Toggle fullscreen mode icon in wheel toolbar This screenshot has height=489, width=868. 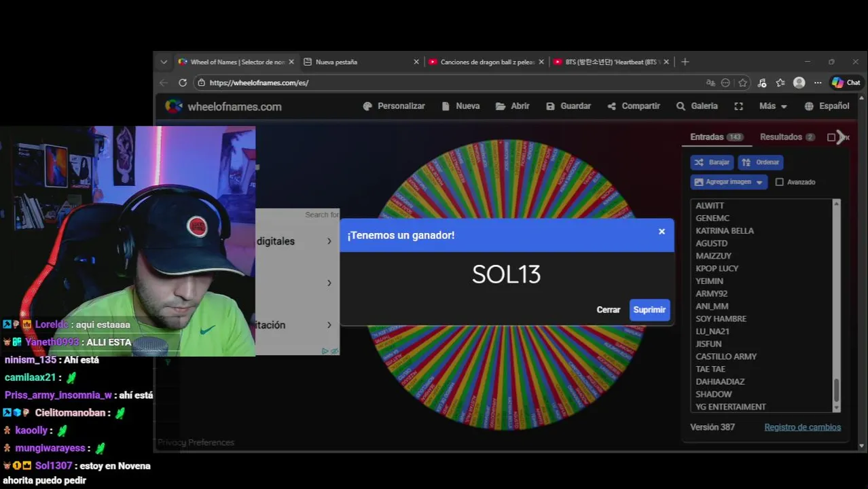tap(738, 106)
